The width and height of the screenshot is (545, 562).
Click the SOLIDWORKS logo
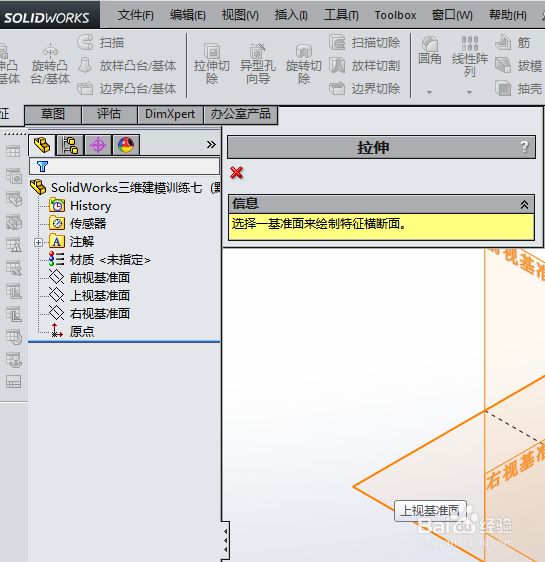coord(47,18)
